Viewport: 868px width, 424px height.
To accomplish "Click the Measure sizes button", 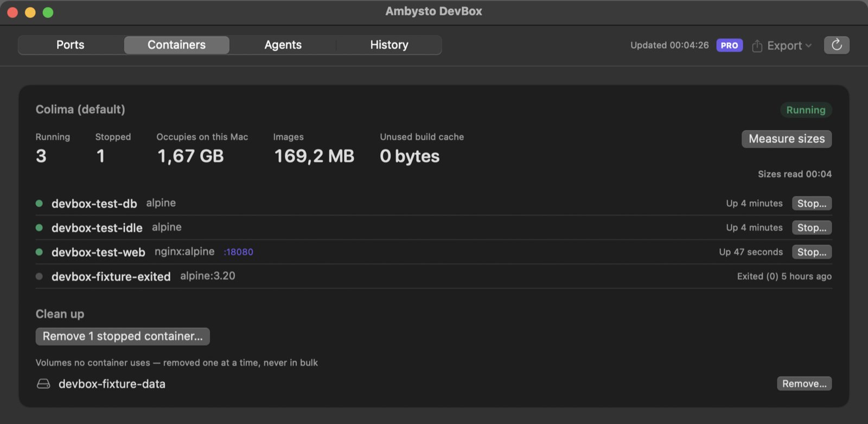I will (787, 139).
